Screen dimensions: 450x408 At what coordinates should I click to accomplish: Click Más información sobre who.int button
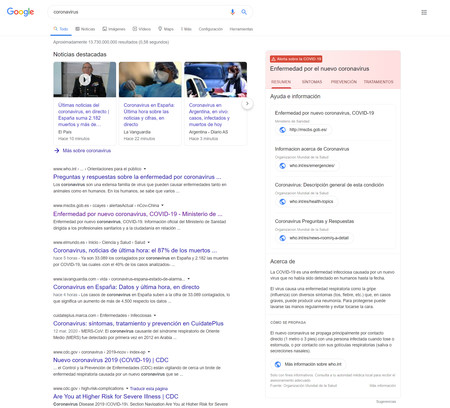[x=308, y=364]
